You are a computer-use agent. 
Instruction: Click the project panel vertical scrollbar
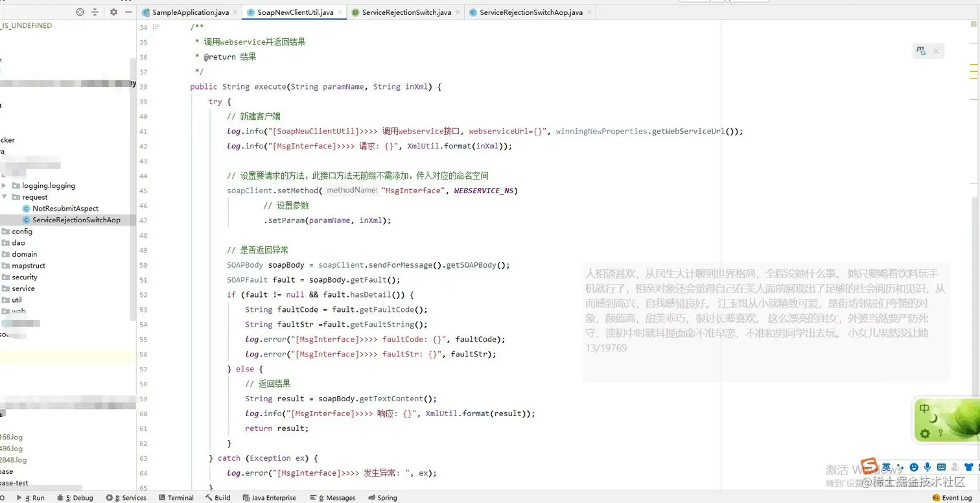(134, 188)
